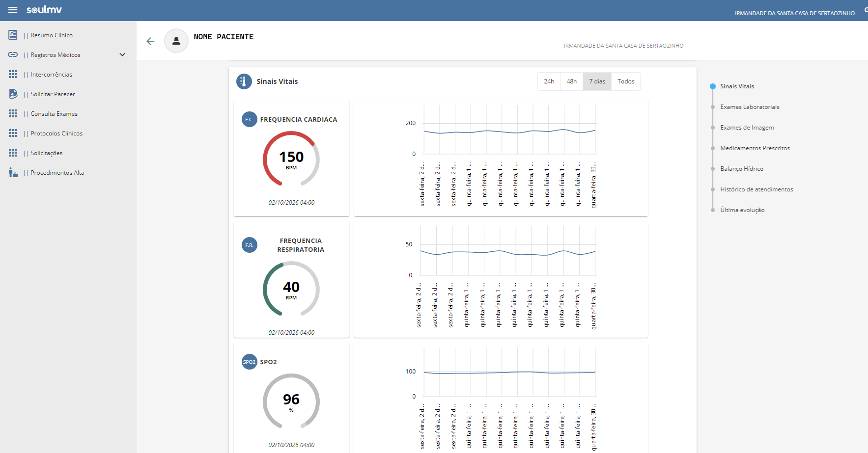Click the Procedimentos Alta person icon
Screen dimensions: 868x453
point(13,172)
